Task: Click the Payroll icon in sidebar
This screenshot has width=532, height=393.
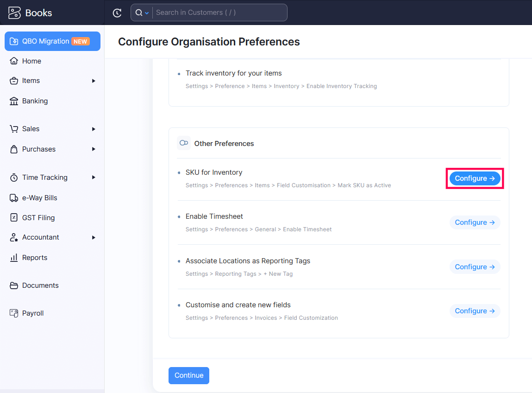Action: 14,313
